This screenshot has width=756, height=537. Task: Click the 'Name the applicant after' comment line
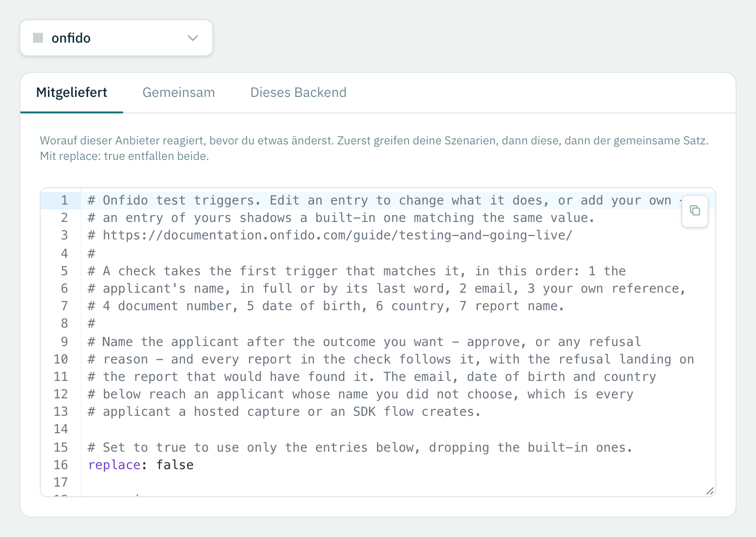[364, 342]
